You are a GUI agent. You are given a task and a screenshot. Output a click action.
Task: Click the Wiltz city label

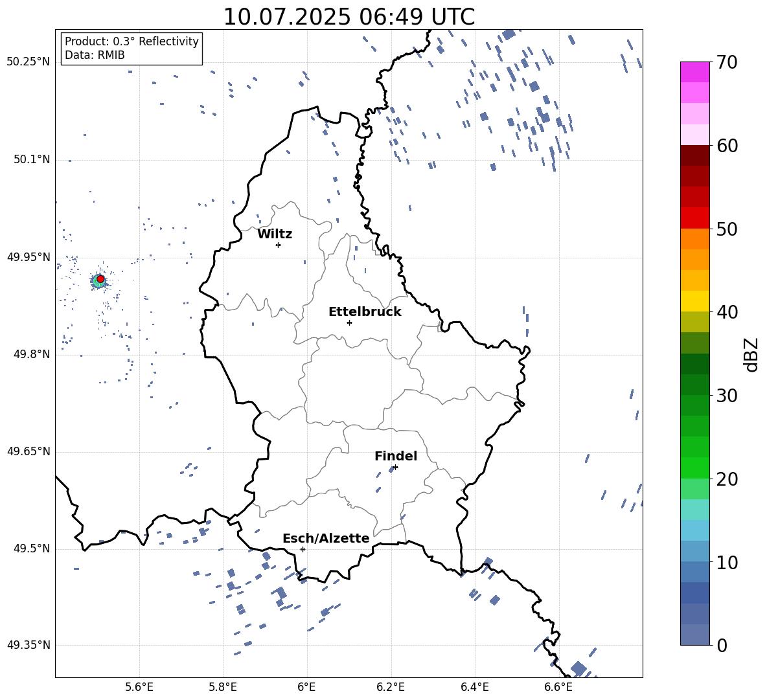point(275,234)
